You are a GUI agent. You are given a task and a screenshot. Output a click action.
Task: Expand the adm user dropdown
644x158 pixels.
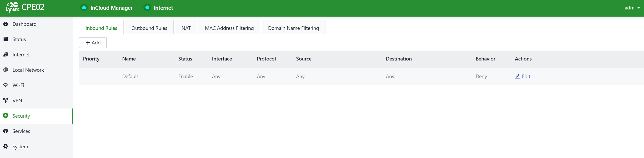coord(632,8)
